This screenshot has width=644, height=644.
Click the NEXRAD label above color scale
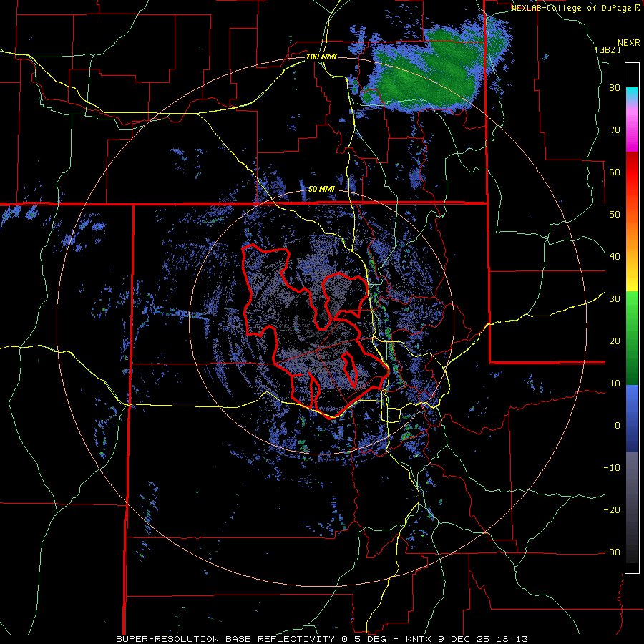(628, 42)
